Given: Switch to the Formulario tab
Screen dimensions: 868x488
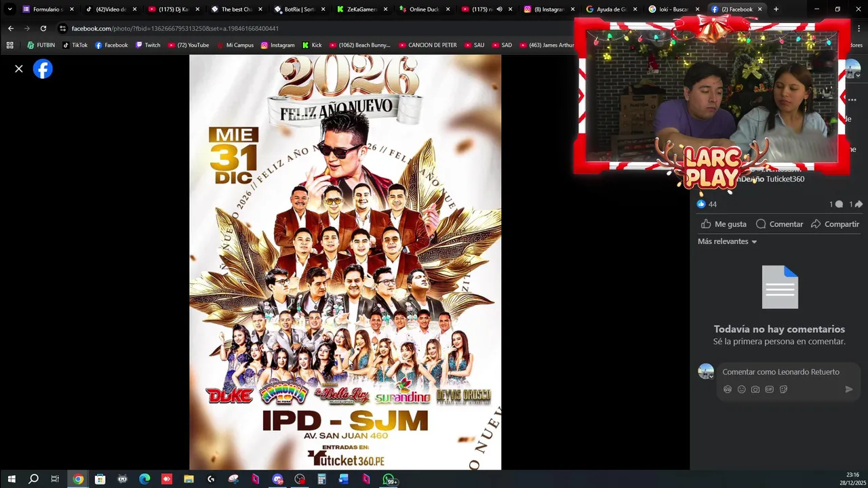Looking at the screenshot, I should (x=47, y=9).
